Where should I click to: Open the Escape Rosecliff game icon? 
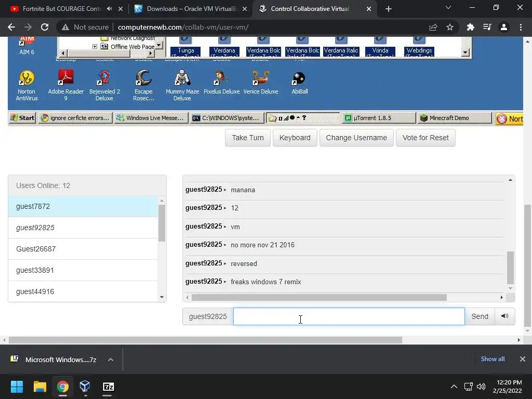point(143,85)
